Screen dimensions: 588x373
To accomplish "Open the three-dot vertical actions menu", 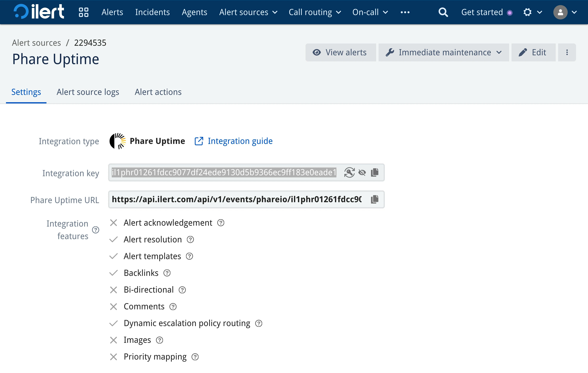I will point(567,52).
